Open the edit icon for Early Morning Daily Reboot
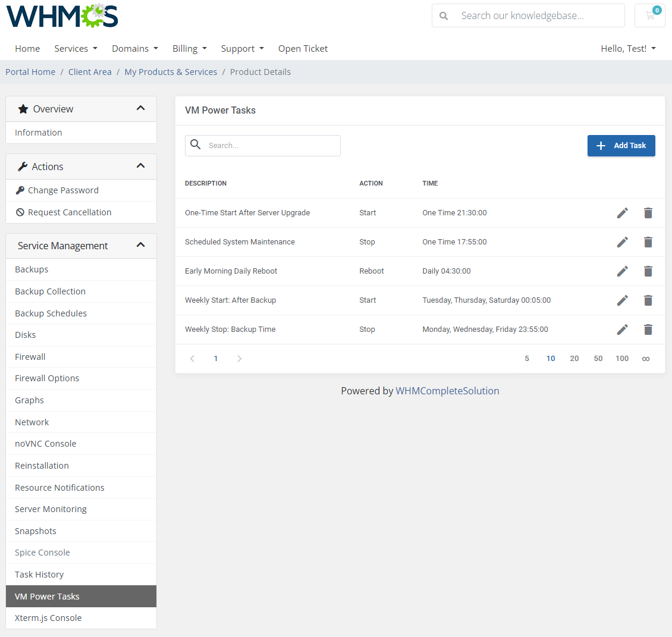Screen dimensions: 672x637 pos(622,271)
